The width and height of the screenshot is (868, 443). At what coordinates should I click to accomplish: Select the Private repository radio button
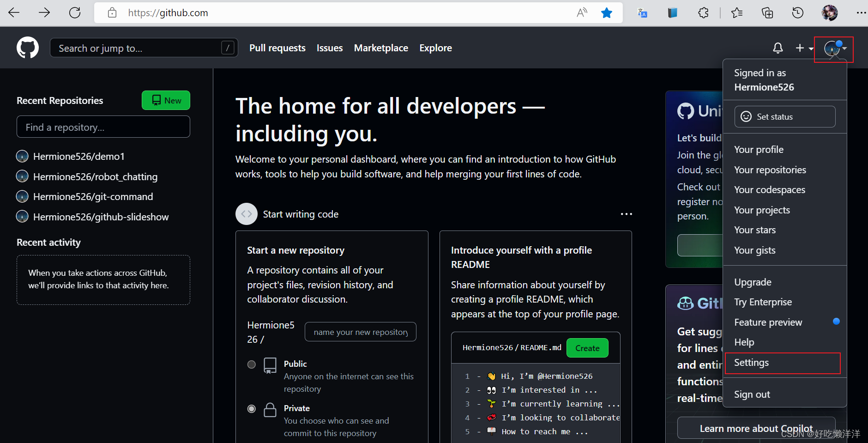pos(252,409)
